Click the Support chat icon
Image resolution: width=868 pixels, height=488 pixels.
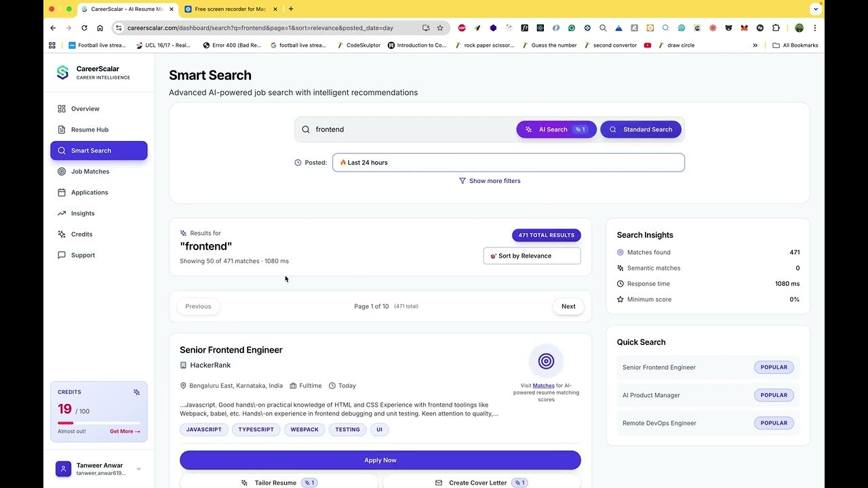62,255
